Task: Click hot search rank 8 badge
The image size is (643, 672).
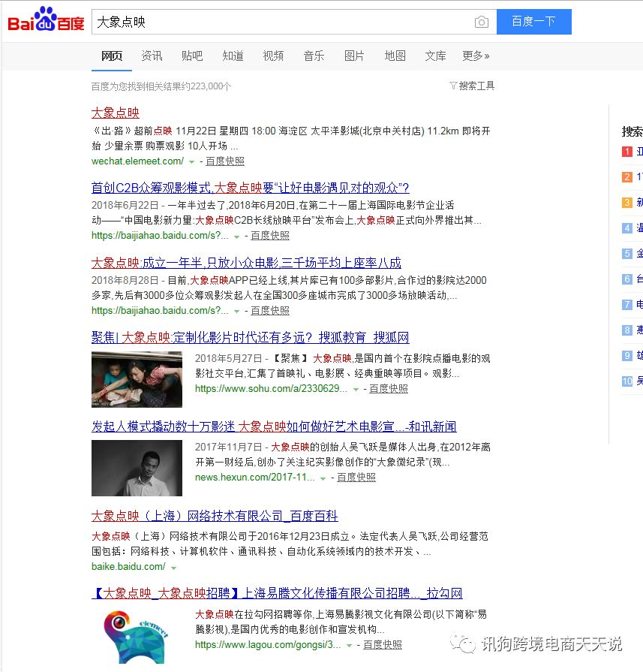Action: click(x=627, y=330)
